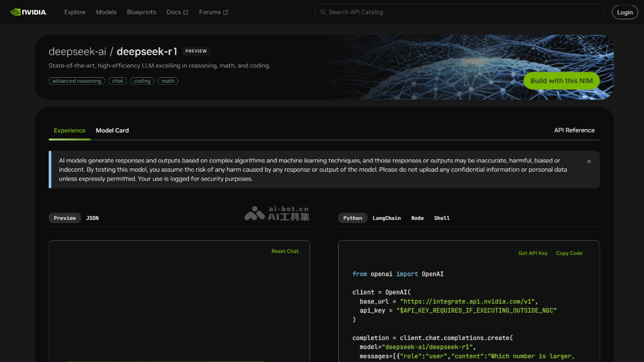Open the Models menu item
Image resolution: width=644 pixels, height=362 pixels.
(x=106, y=12)
